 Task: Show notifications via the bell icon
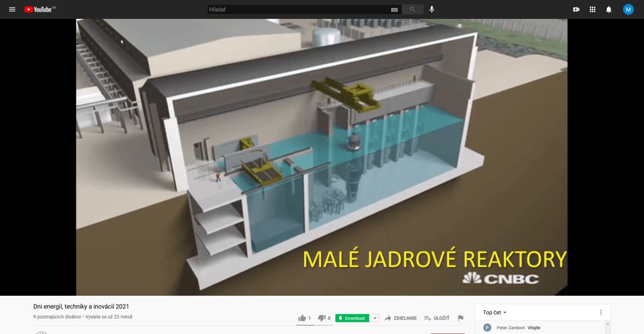pos(609,9)
